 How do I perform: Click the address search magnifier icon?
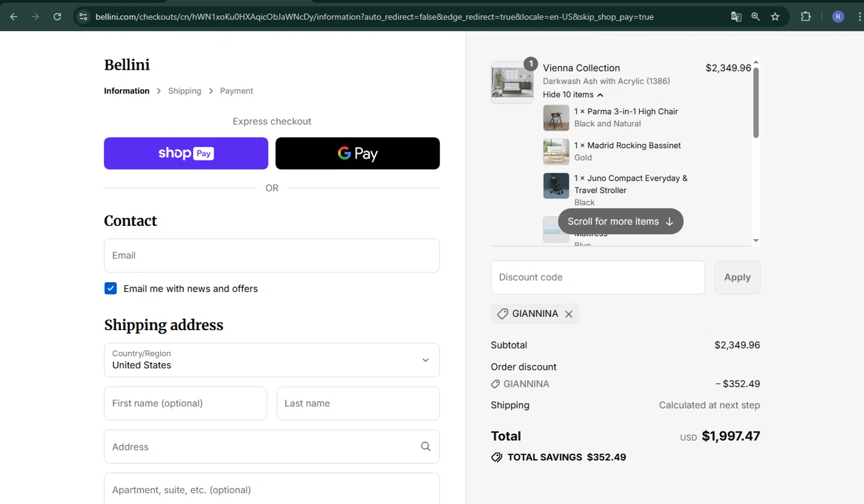[x=426, y=446]
